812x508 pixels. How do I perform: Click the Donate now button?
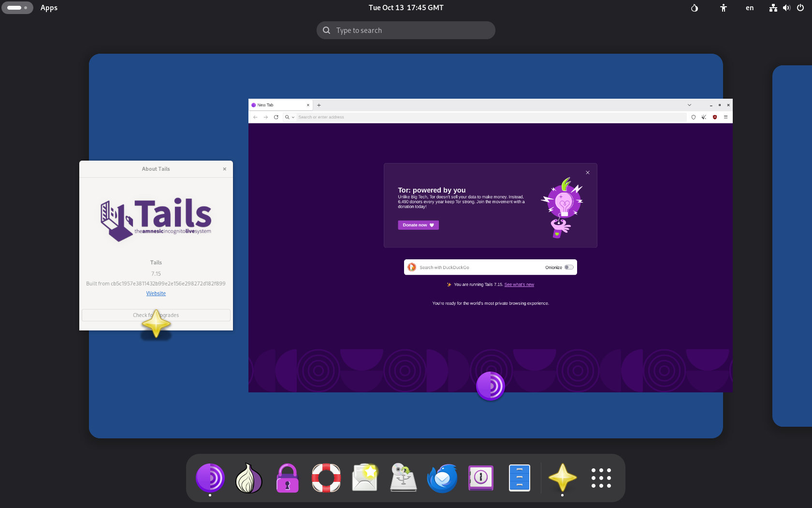click(x=418, y=225)
